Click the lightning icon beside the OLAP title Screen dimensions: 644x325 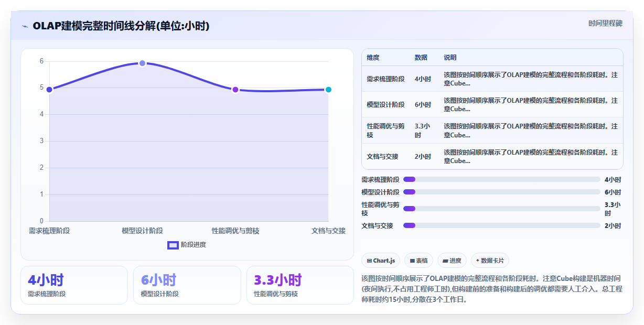click(x=25, y=26)
